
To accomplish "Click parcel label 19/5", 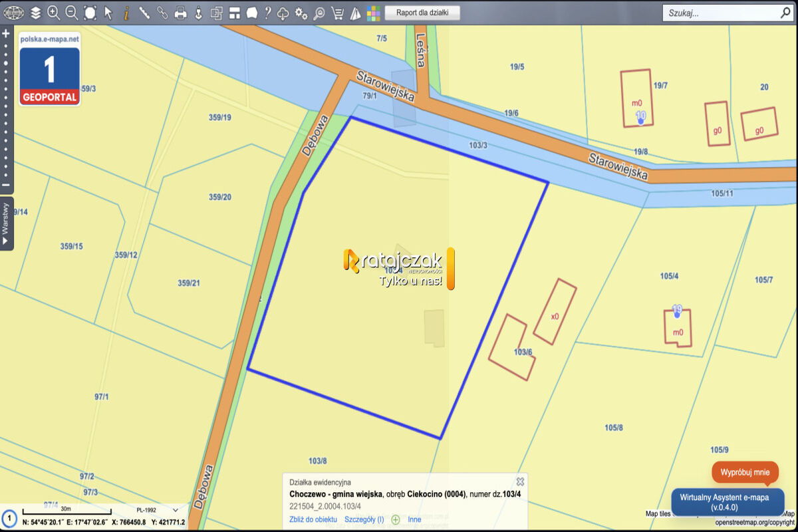I will pyautogui.click(x=517, y=67).
